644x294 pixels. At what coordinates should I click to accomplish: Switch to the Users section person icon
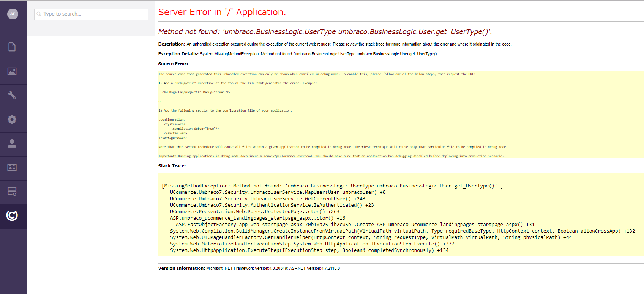(12, 143)
